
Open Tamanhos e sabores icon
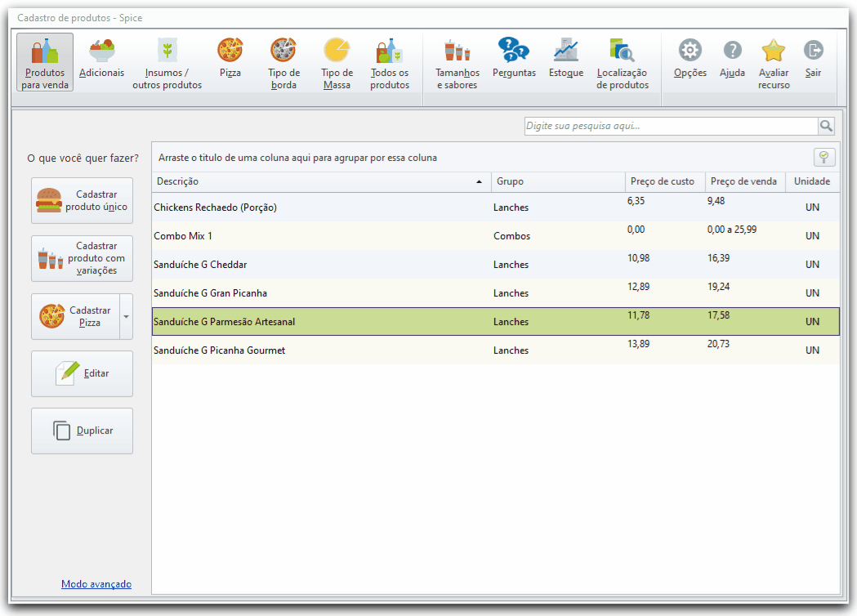[x=458, y=51]
